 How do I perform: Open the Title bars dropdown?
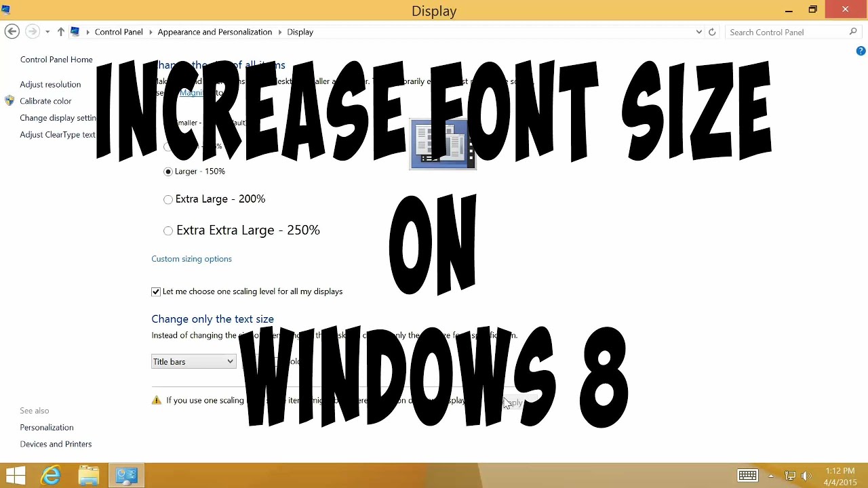193,362
